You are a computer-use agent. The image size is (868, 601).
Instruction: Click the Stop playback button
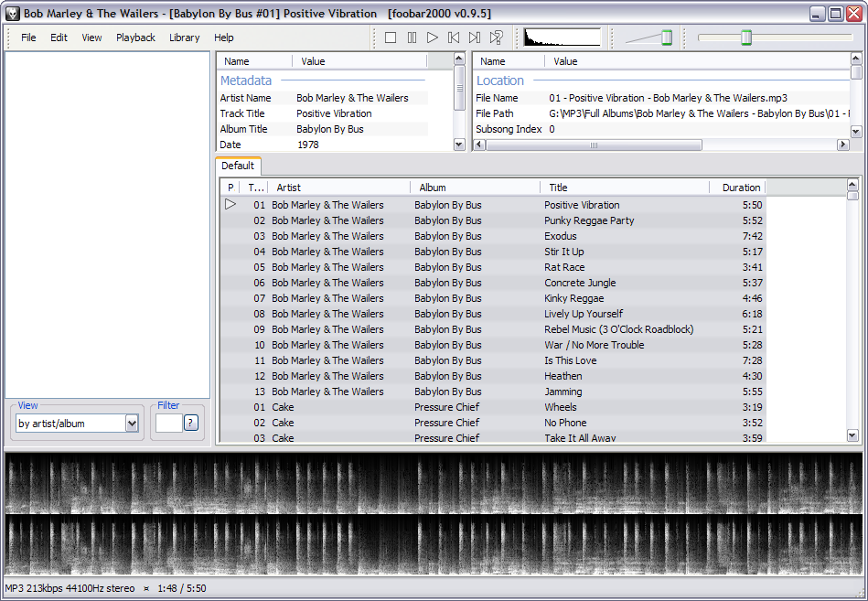coord(391,38)
